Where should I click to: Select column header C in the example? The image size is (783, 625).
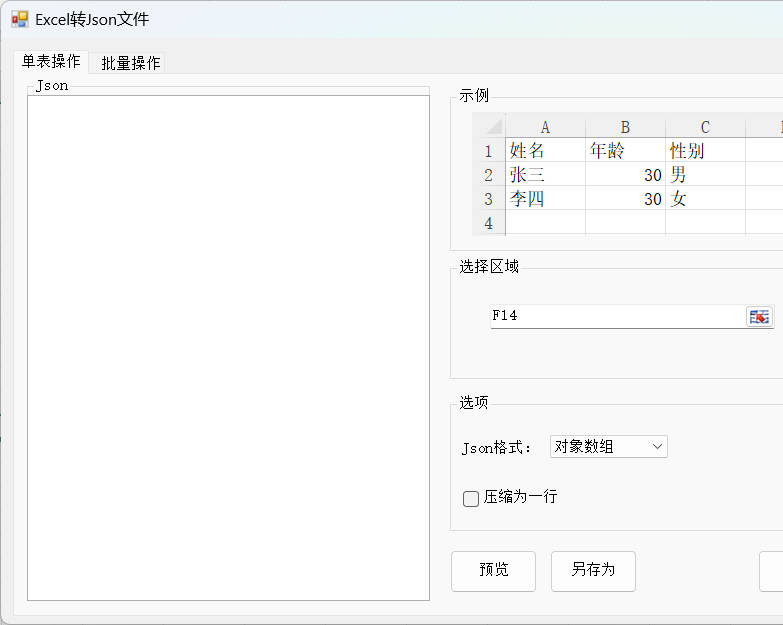[x=705, y=127]
